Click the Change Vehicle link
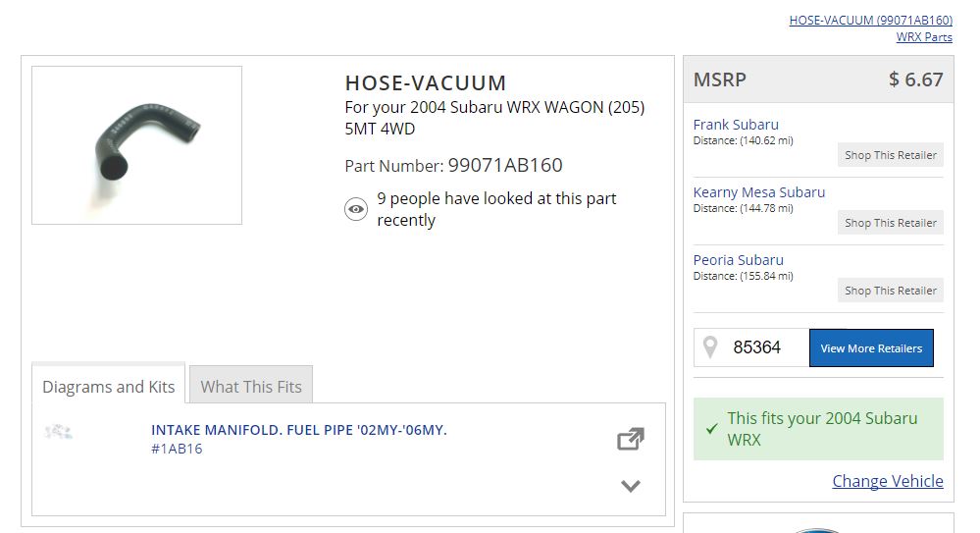The image size is (980, 533). [888, 481]
